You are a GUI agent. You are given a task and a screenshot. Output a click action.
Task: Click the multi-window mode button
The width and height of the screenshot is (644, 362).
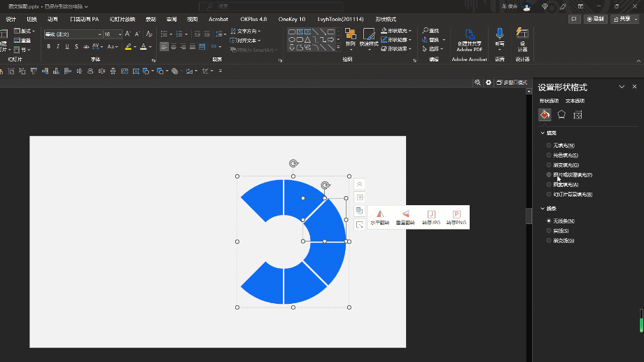tap(511, 82)
